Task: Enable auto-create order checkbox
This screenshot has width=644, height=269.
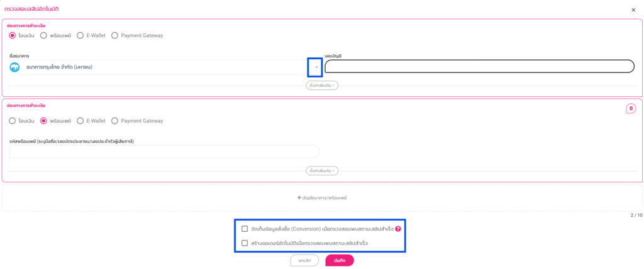Action: pos(245,243)
